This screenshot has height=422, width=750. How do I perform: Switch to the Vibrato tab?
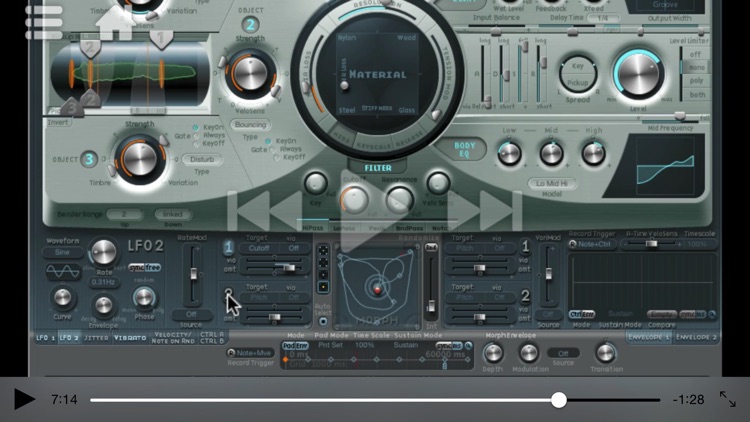130,337
